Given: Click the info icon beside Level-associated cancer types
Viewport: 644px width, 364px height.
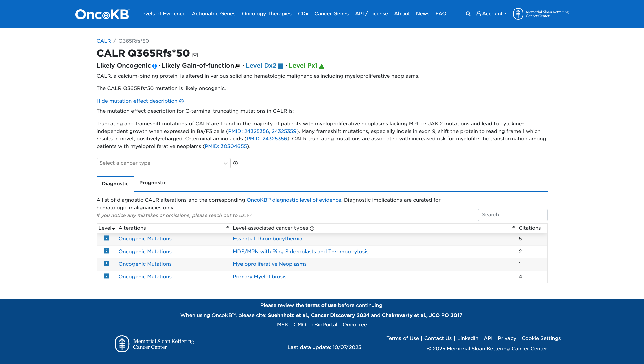Looking at the screenshot, I should click(311, 228).
